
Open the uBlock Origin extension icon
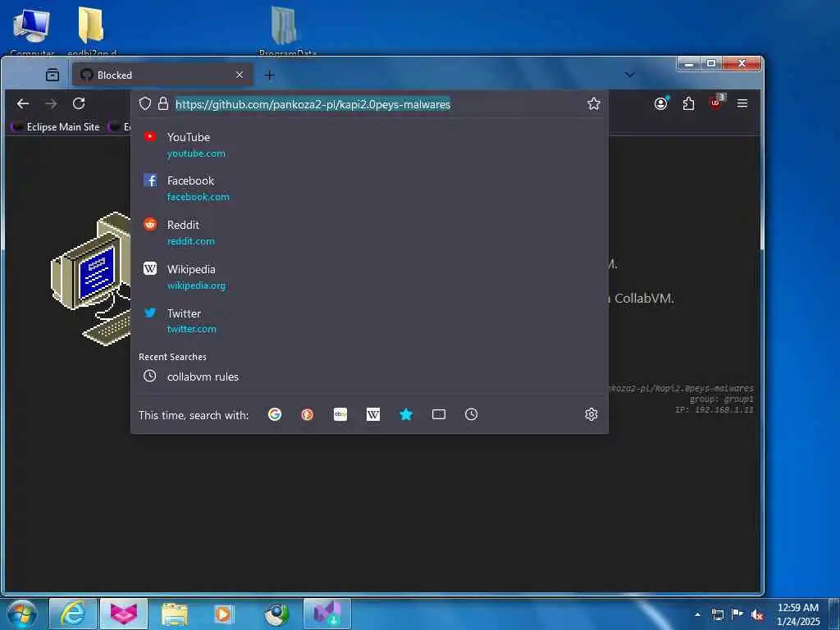pyautogui.click(x=716, y=103)
